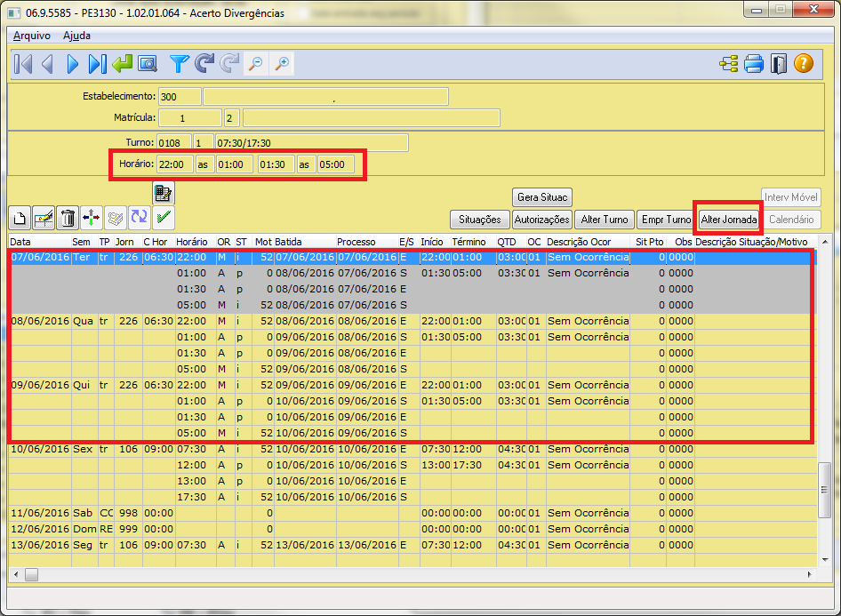This screenshot has width=841, height=616.
Task: Click the Descrição Situação/Motivo column header
Action: click(751, 242)
